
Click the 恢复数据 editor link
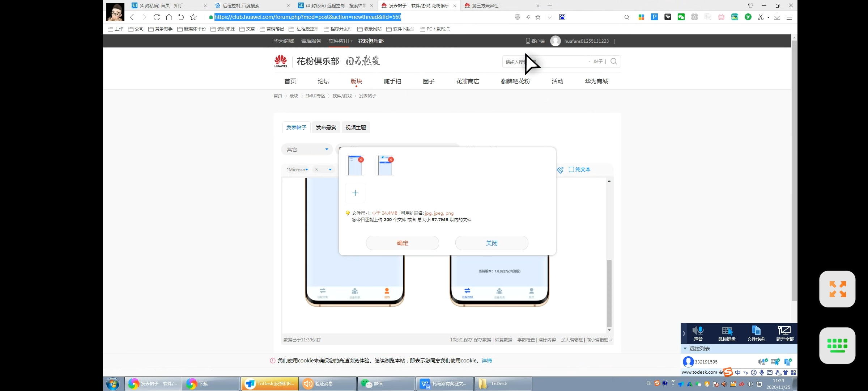click(503, 340)
